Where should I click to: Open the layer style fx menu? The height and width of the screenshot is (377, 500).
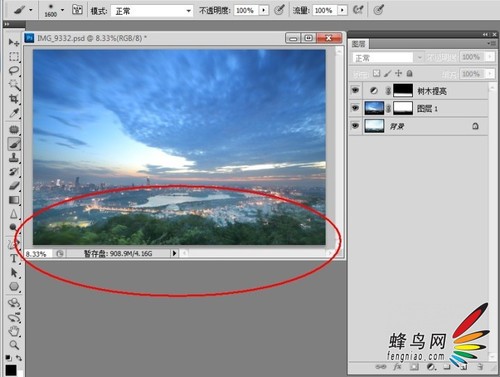tap(397, 367)
